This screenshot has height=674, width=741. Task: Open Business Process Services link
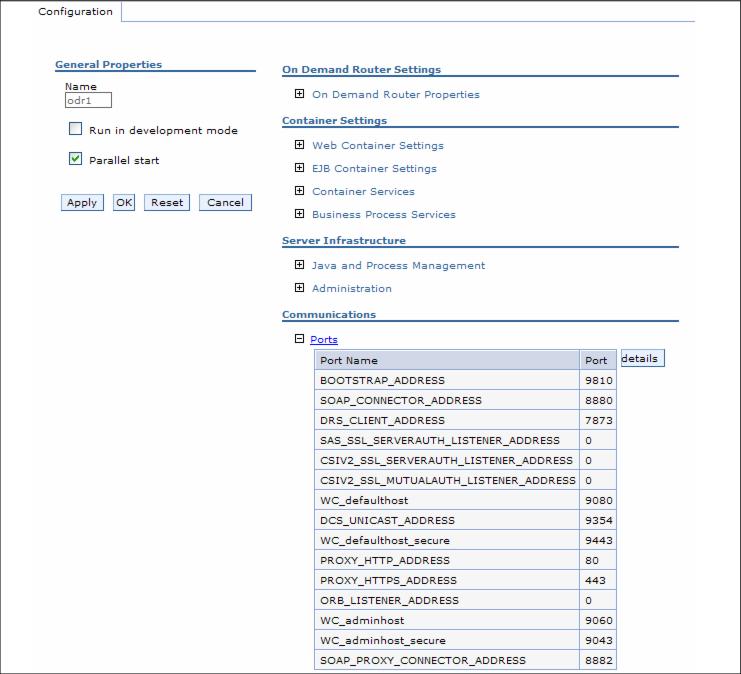pyautogui.click(x=384, y=215)
